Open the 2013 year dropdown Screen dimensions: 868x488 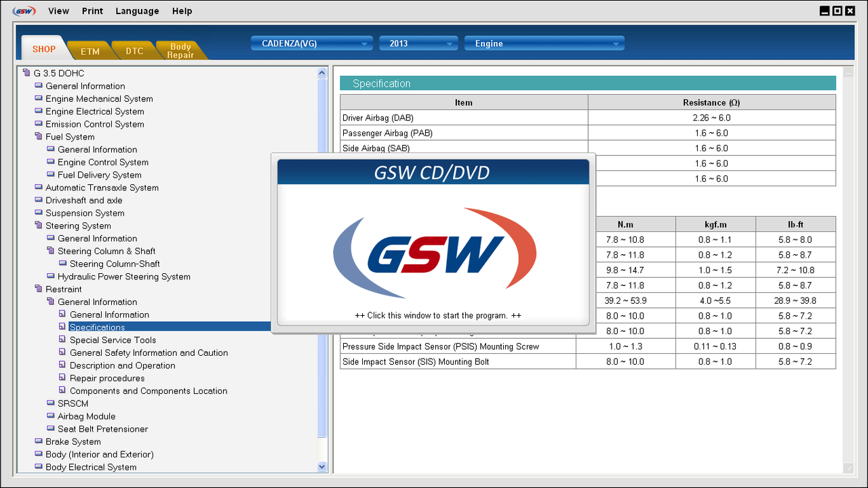418,43
